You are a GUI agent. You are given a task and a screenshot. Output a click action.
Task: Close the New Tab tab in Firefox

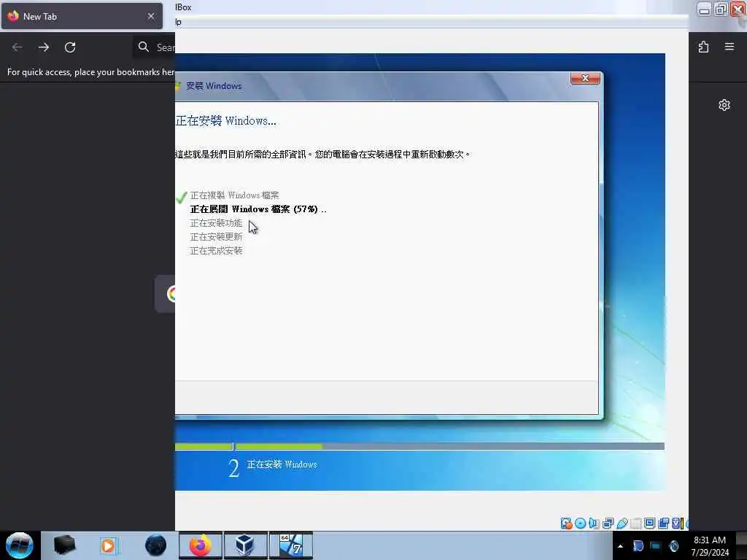[151, 16]
